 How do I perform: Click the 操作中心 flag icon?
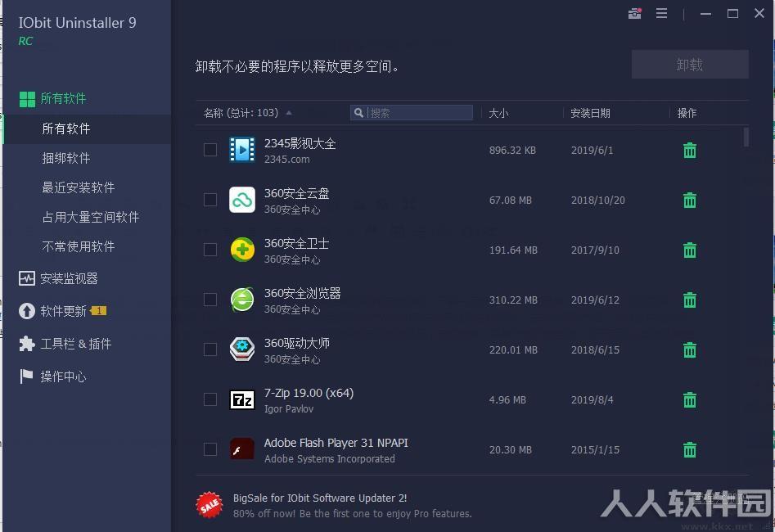pos(27,376)
